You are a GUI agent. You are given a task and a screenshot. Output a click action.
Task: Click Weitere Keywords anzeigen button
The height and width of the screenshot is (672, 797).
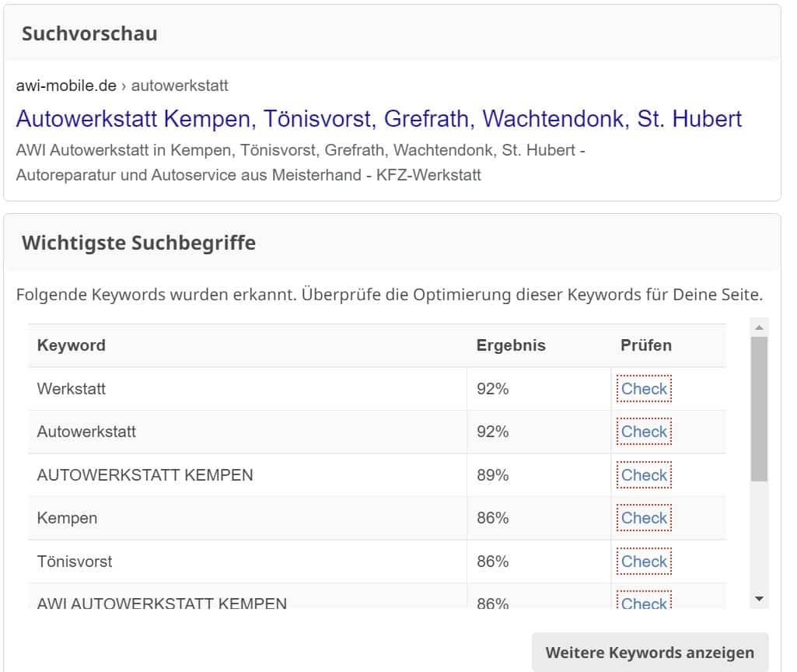[x=649, y=653]
